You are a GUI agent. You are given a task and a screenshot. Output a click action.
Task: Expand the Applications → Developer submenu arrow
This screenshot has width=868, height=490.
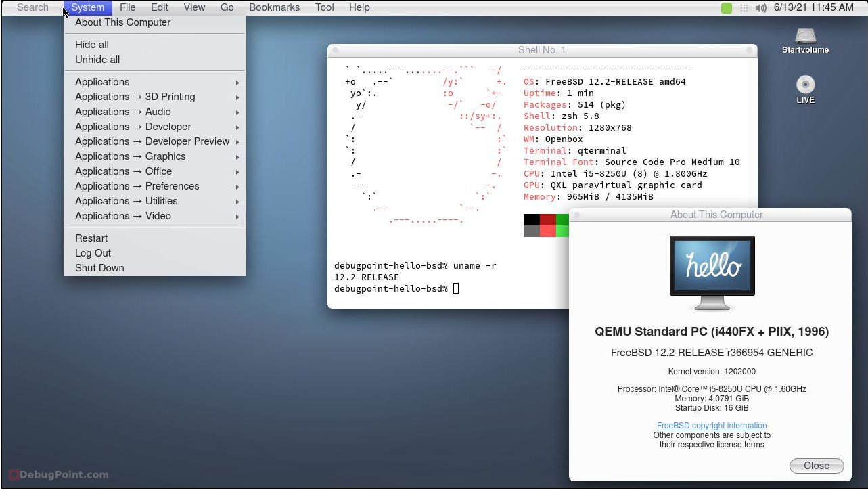pyautogui.click(x=237, y=127)
